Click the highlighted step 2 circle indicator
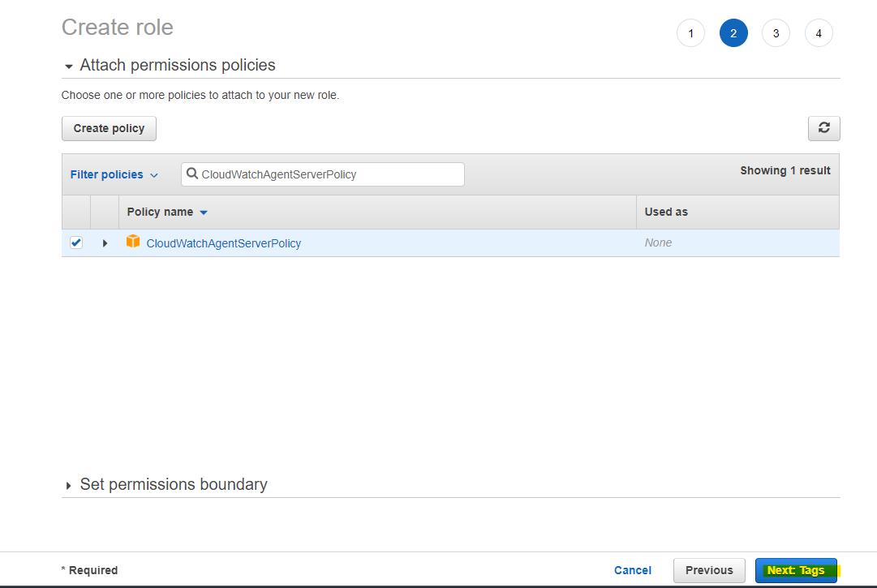The image size is (877, 588). tap(733, 32)
